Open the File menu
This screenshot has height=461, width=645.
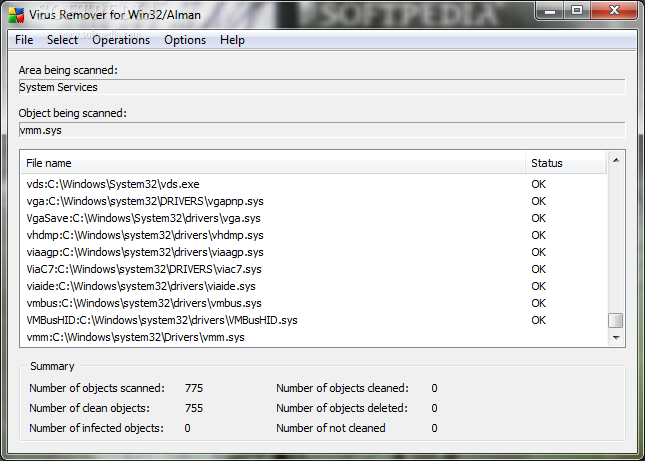[x=24, y=40]
